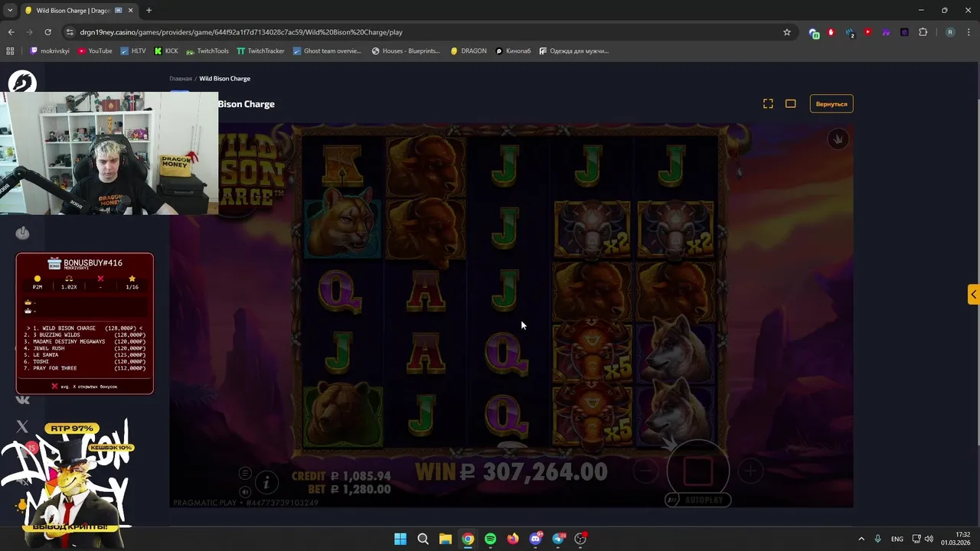Open Кинопаб bookmark
The width and height of the screenshot is (980, 551).
513,51
